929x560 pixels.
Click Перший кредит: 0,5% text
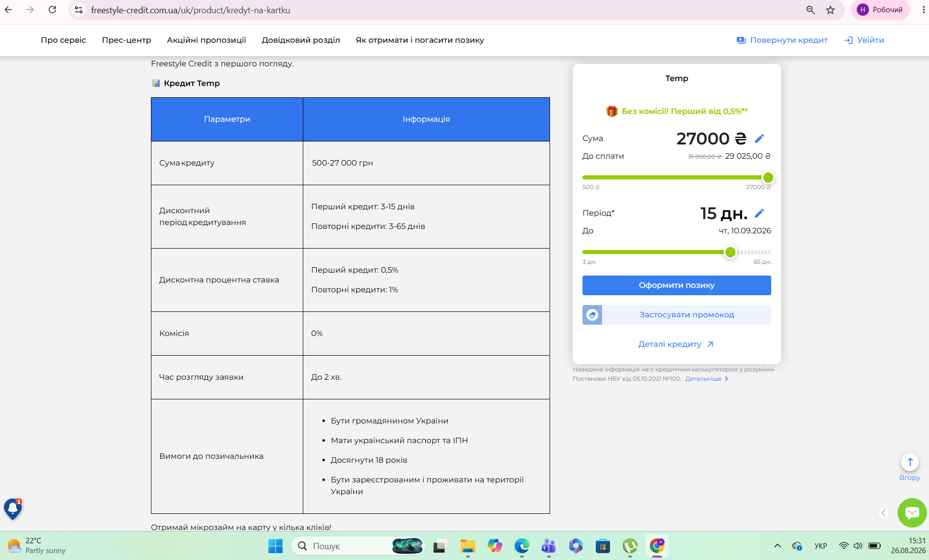355,270
